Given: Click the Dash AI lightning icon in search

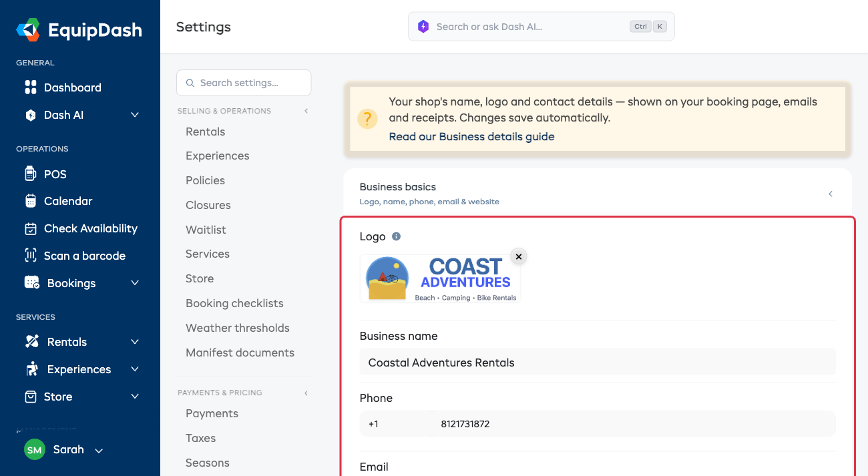Looking at the screenshot, I should (x=423, y=27).
